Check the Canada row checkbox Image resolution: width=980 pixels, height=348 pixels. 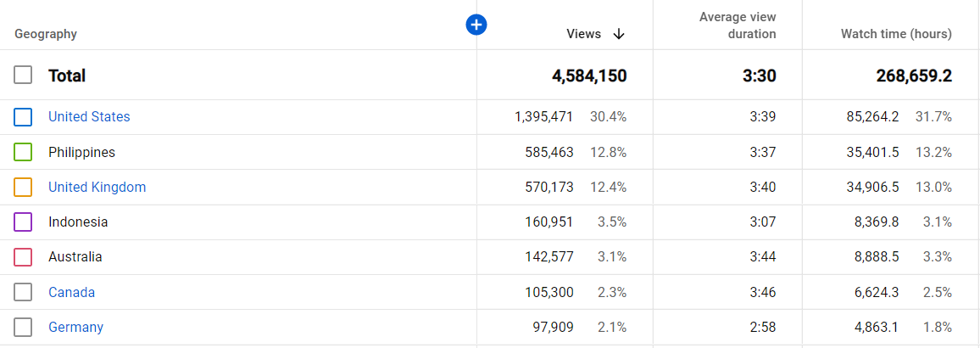tap(23, 292)
